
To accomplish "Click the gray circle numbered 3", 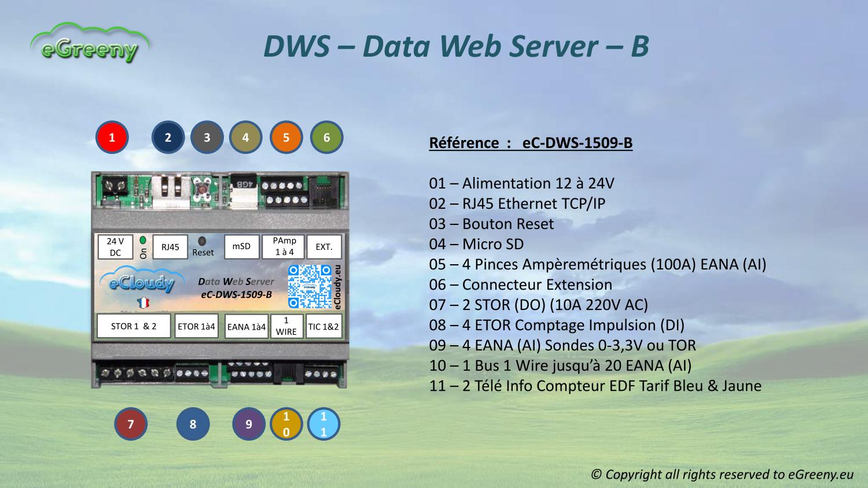I will pyautogui.click(x=207, y=138).
